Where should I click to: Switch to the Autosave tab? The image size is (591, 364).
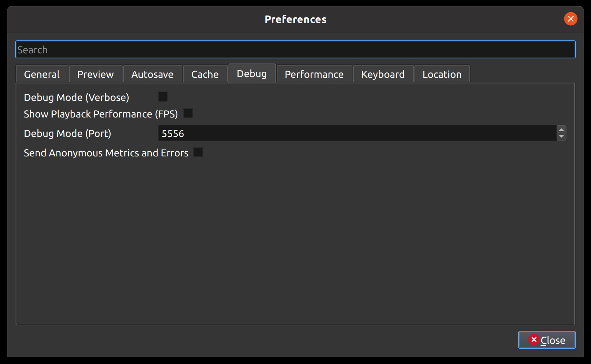click(152, 74)
